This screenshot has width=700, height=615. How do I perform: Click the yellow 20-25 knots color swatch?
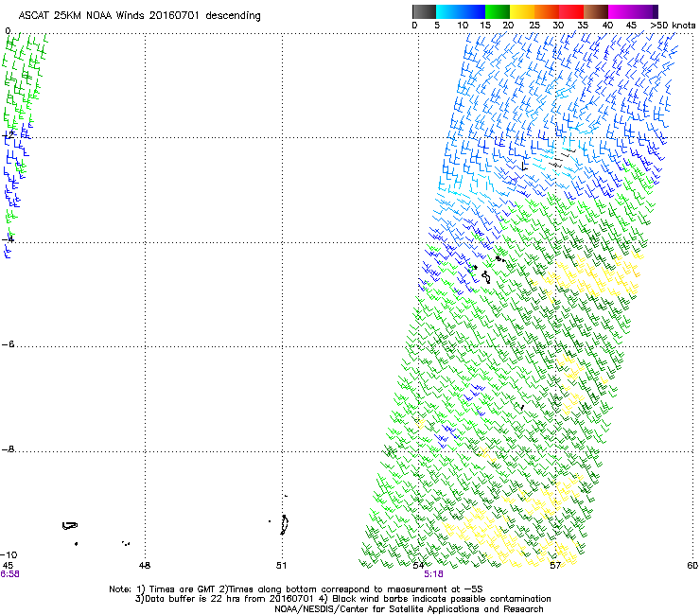pyautogui.click(x=522, y=11)
